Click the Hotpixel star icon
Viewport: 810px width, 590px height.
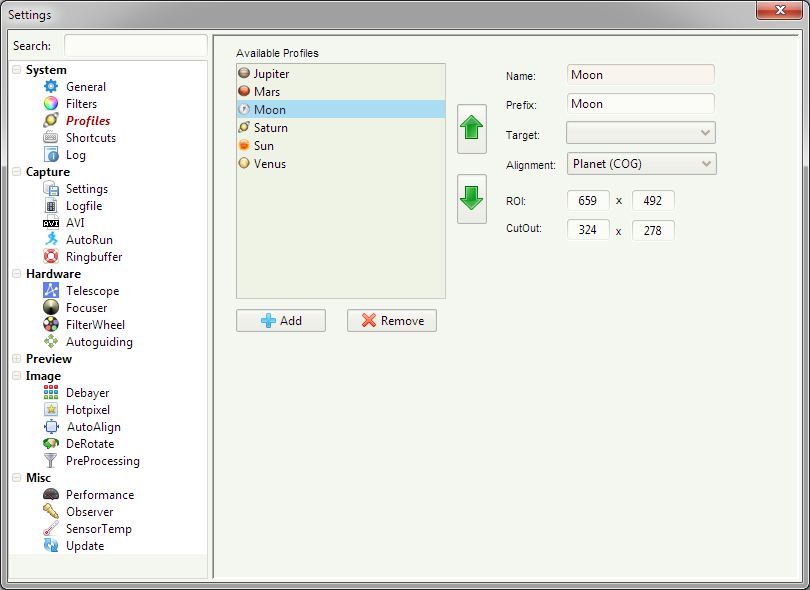coord(51,410)
